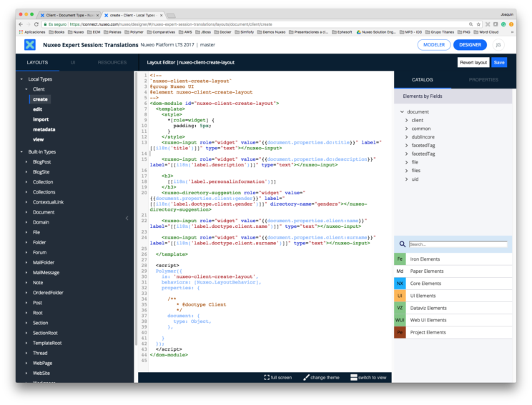
Task: Open the WebSite type in tree
Action: [41, 373]
